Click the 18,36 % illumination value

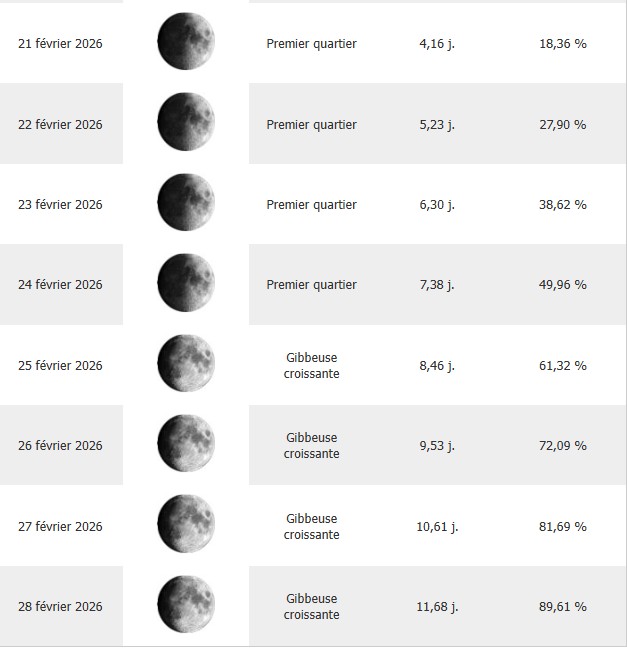562,44
